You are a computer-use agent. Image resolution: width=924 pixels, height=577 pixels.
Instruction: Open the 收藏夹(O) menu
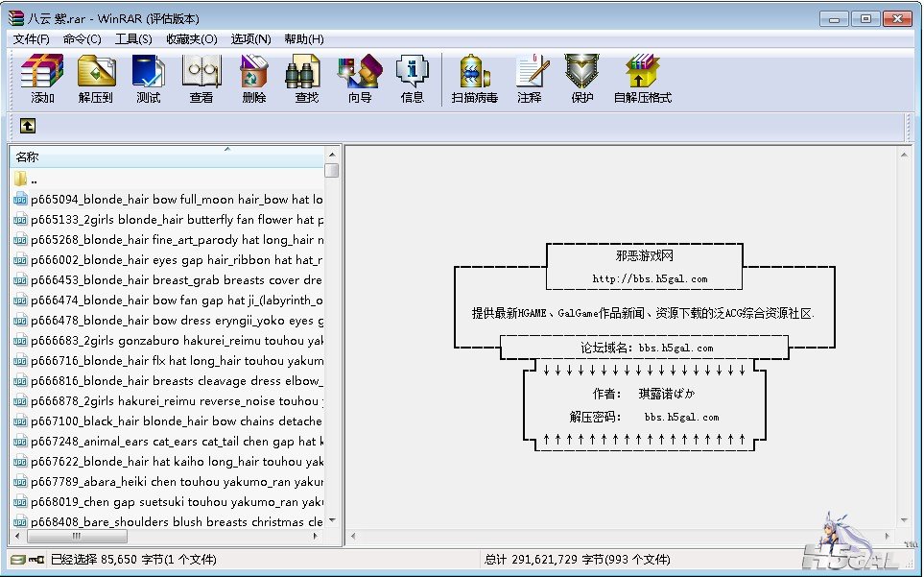click(192, 39)
